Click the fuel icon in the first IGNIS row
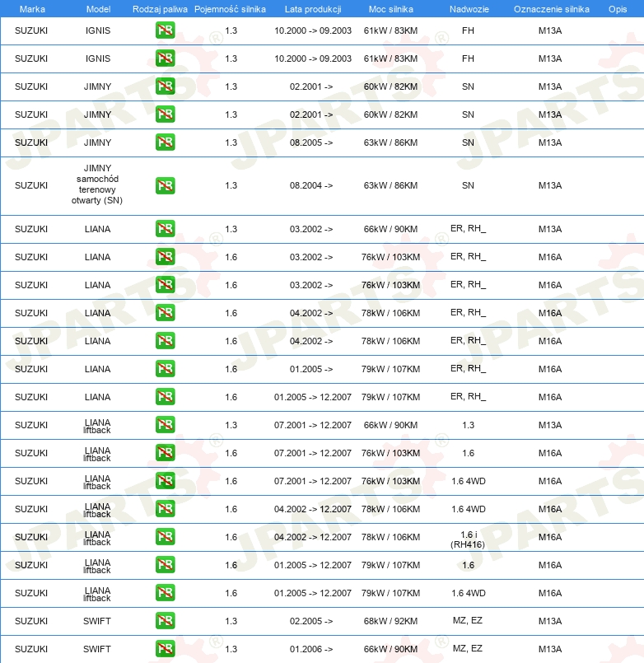Screen dimensions: 644x663 [x=165, y=30]
